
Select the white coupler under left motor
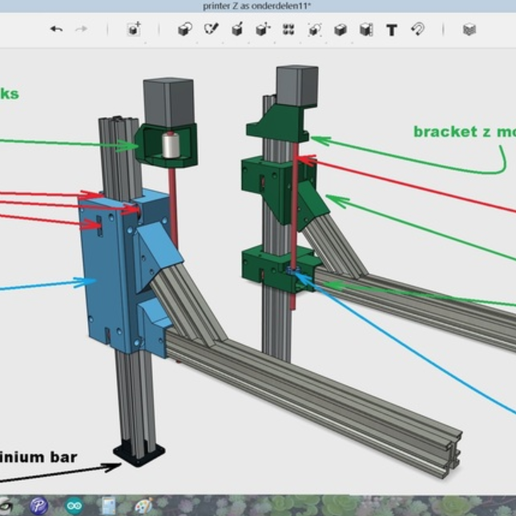click(x=170, y=144)
